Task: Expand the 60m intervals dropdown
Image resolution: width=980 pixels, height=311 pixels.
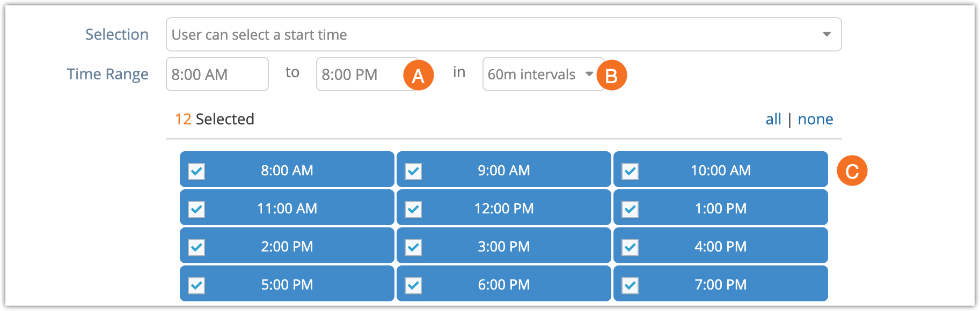Action: tap(543, 74)
